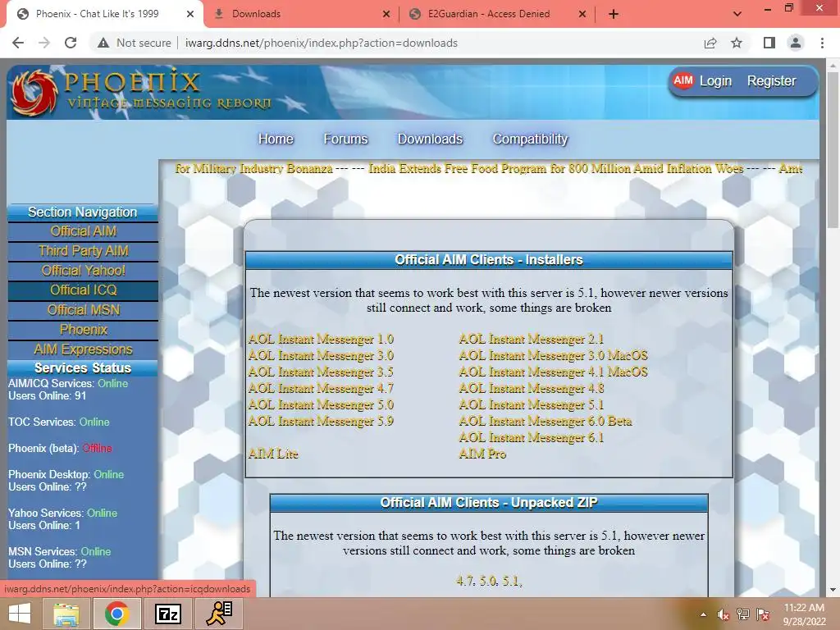The image size is (840, 630).
Task: Click the red AIM badge icon
Action: (x=683, y=80)
